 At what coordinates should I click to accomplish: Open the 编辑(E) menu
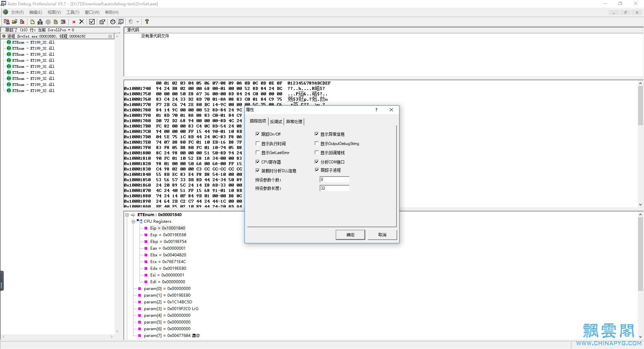36,12
